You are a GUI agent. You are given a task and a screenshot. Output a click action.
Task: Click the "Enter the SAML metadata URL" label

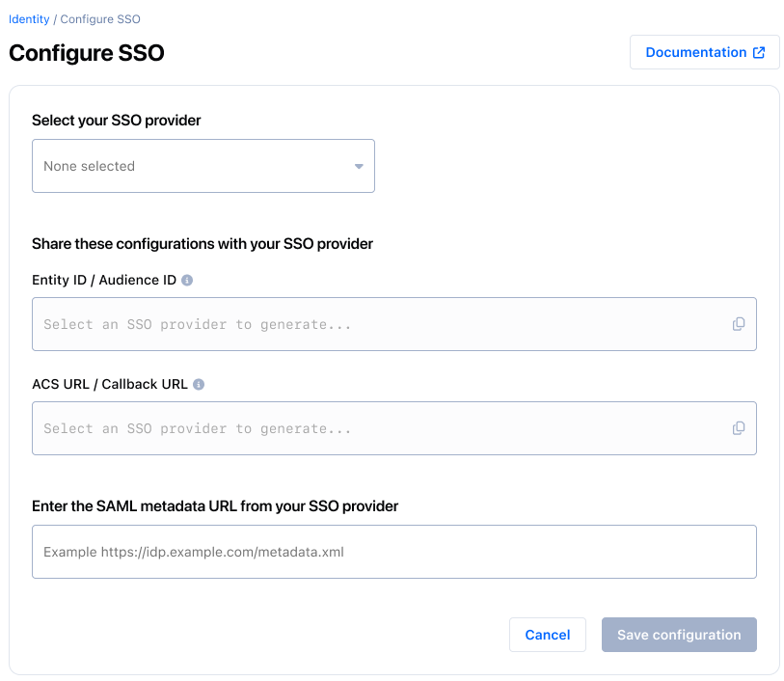pyautogui.click(x=215, y=505)
